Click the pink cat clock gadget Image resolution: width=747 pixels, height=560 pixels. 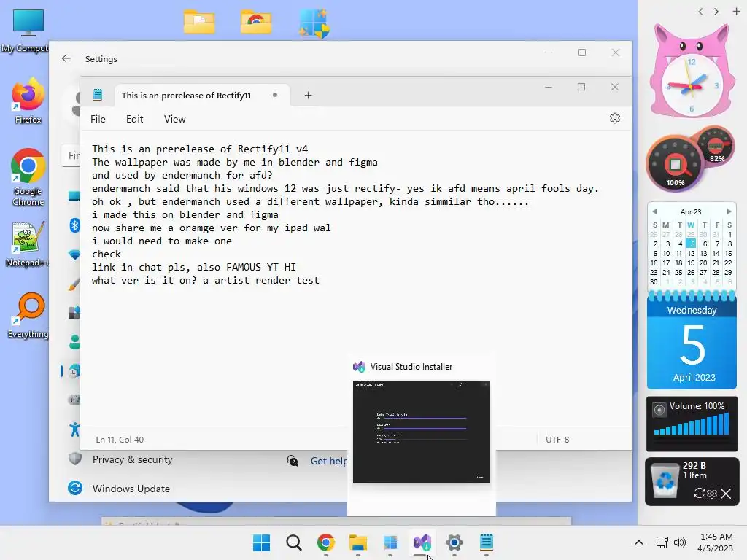click(691, 71)
